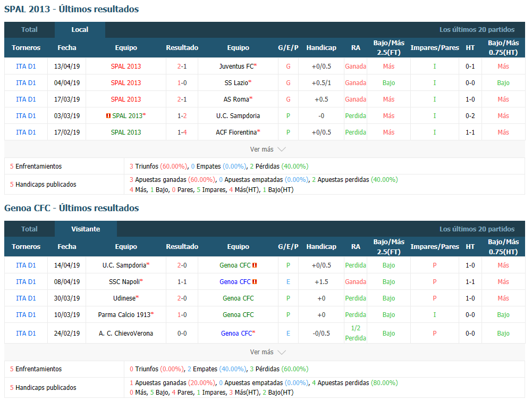Click the '1/2 Perdida' RA cell
Screen dimensions: 532x400
click(x=356, y=333)
